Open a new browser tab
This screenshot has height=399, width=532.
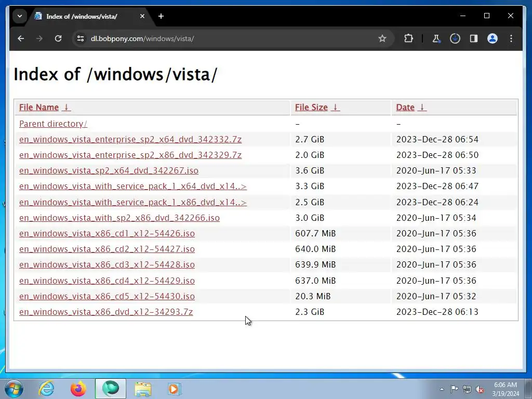pos(161,16)
